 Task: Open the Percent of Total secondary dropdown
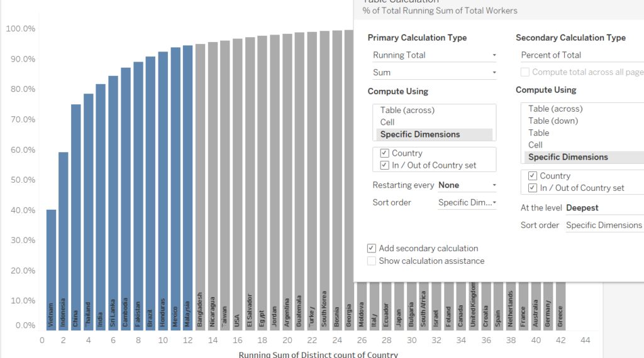coord(582,55)
